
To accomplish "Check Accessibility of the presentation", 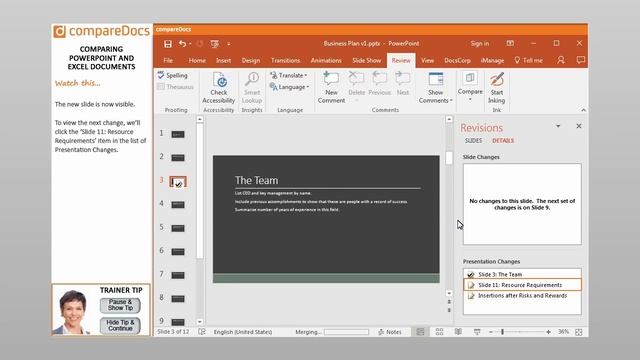I will pos(219,88).
